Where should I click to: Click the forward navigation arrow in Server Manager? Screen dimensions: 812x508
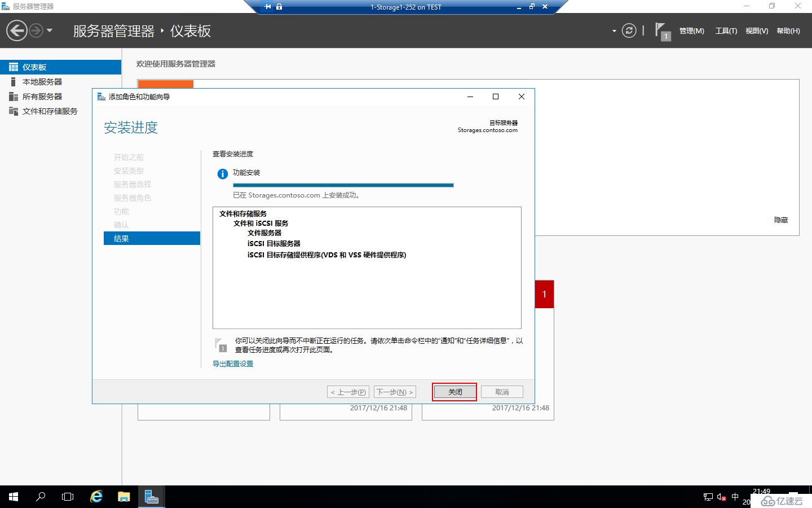(36, 30)
